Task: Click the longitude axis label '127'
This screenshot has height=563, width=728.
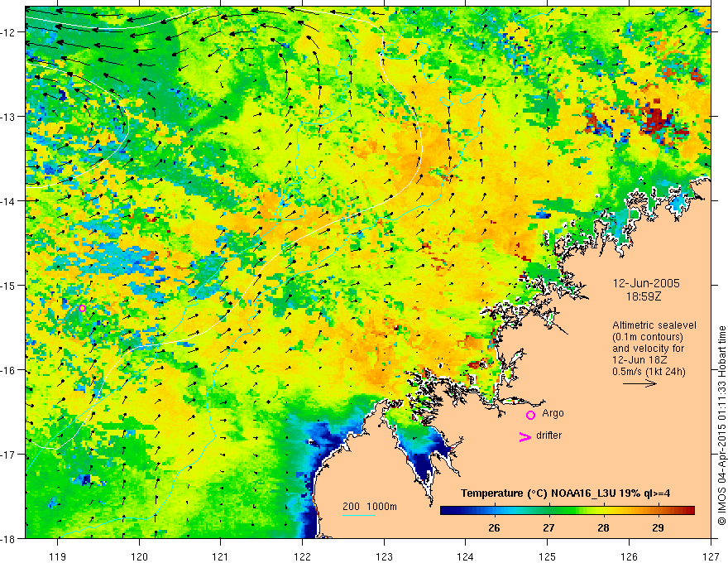Action: coord(711,556)
